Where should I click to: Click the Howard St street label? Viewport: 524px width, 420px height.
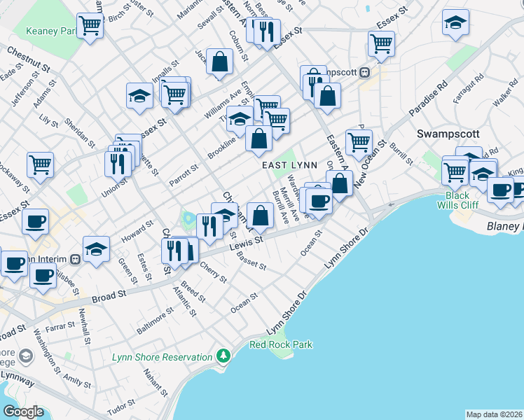(137, 232)
